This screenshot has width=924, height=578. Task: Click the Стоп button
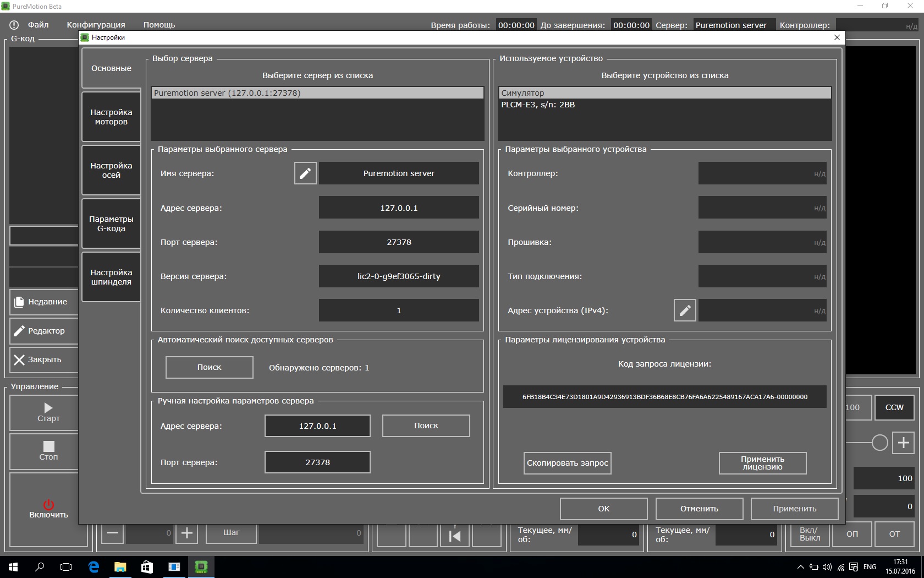coord(48,451)
